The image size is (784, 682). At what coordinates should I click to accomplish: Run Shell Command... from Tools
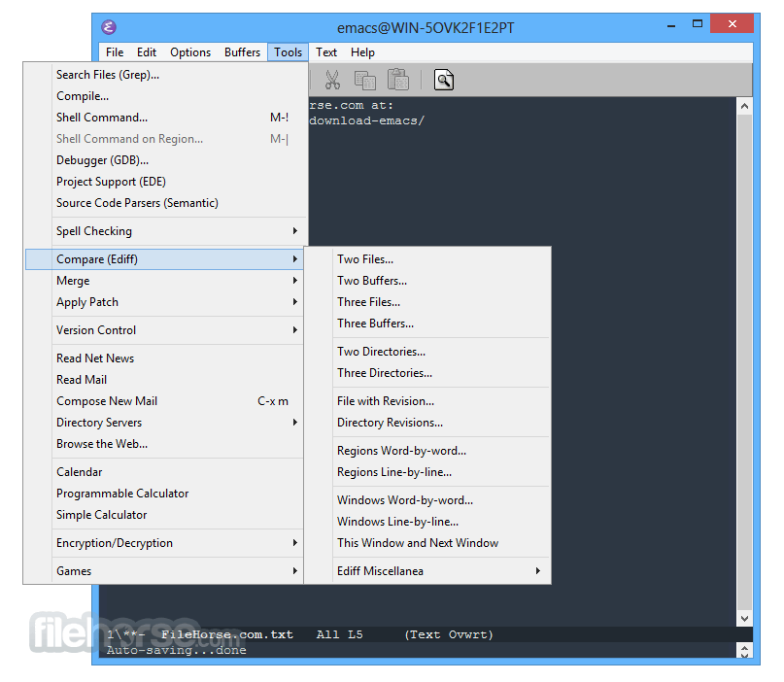[165, 118]
